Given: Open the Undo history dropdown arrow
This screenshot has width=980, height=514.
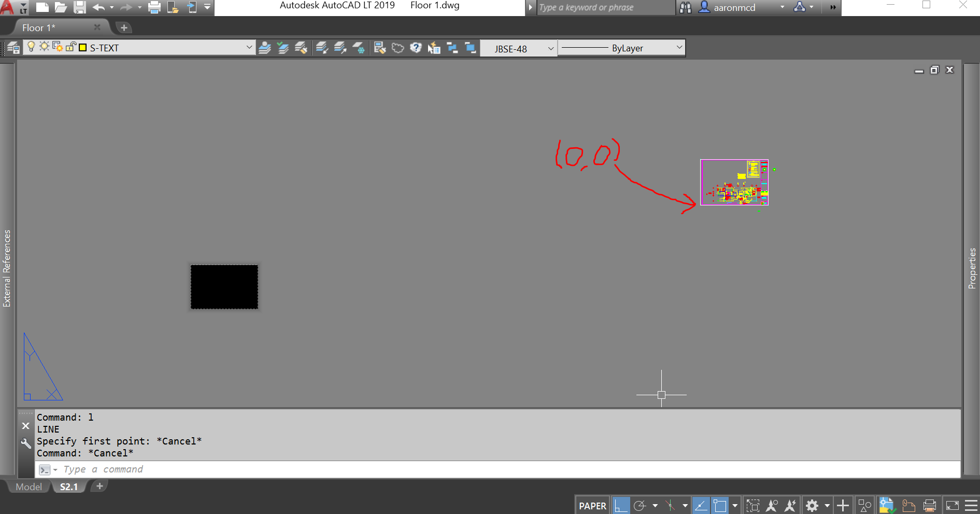Looking at the screenshot, I should pos(111,7).
